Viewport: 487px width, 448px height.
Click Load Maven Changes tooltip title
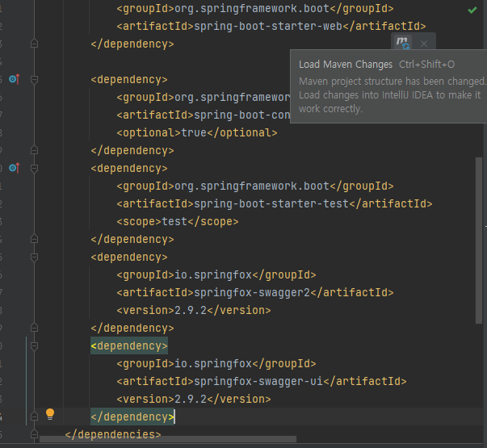tap(346, 65)
